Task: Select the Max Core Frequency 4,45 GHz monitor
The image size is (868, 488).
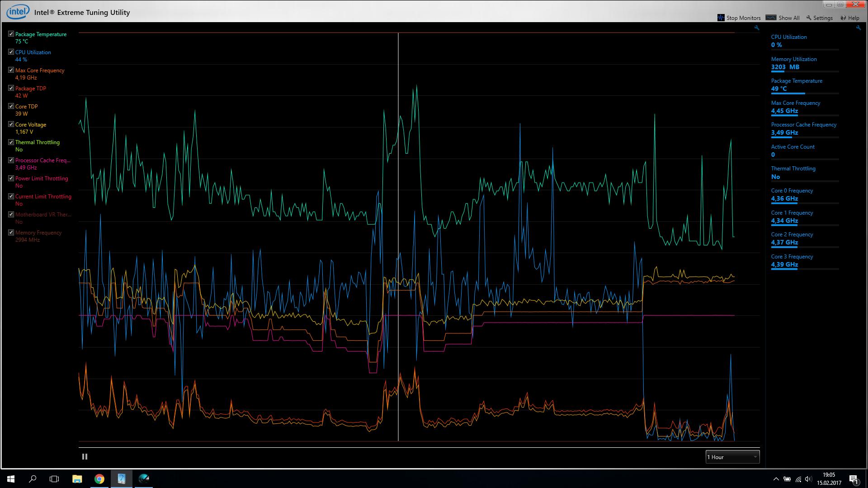Action: point(805,107)
